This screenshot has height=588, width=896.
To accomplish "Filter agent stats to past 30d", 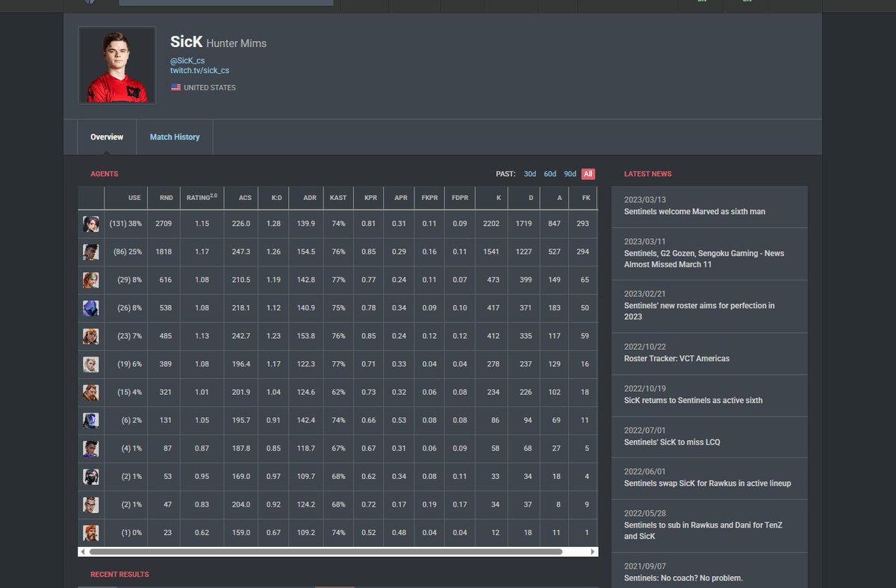I will (529, 174).
